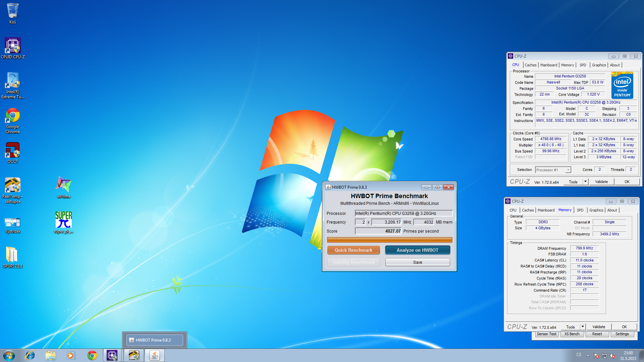Viewport: 644px width, 362px height.
Task: Open Tools dropdown arrow in lower CPU-Z
Action: 583,327
